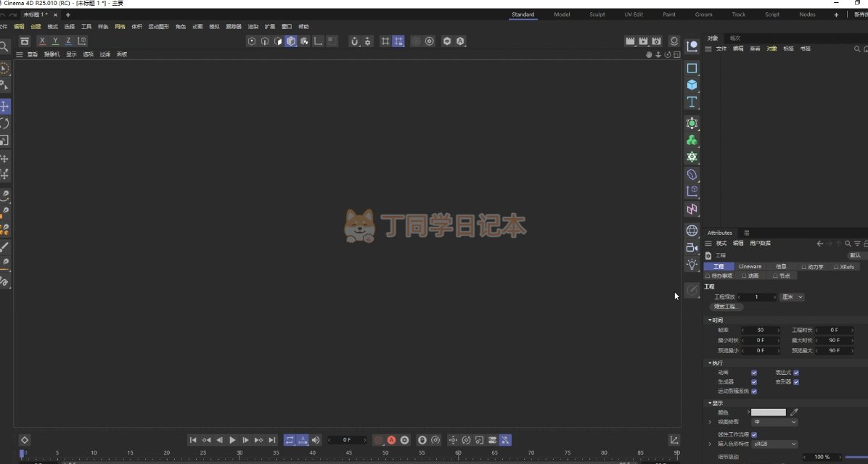Select the XRefs attributes tab
Viewport: 868px width, 464px height.
[844, 267]
